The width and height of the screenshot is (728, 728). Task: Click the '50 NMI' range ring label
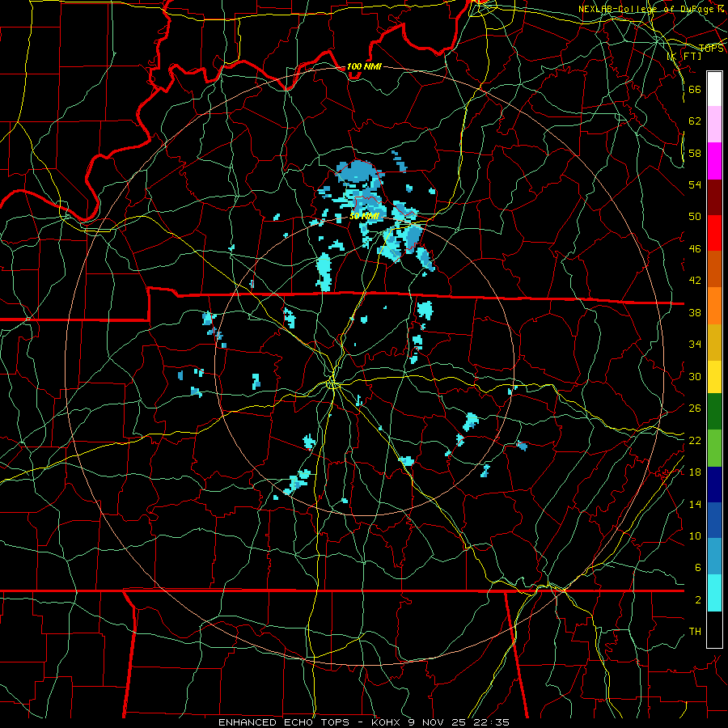tap(365, 216)
